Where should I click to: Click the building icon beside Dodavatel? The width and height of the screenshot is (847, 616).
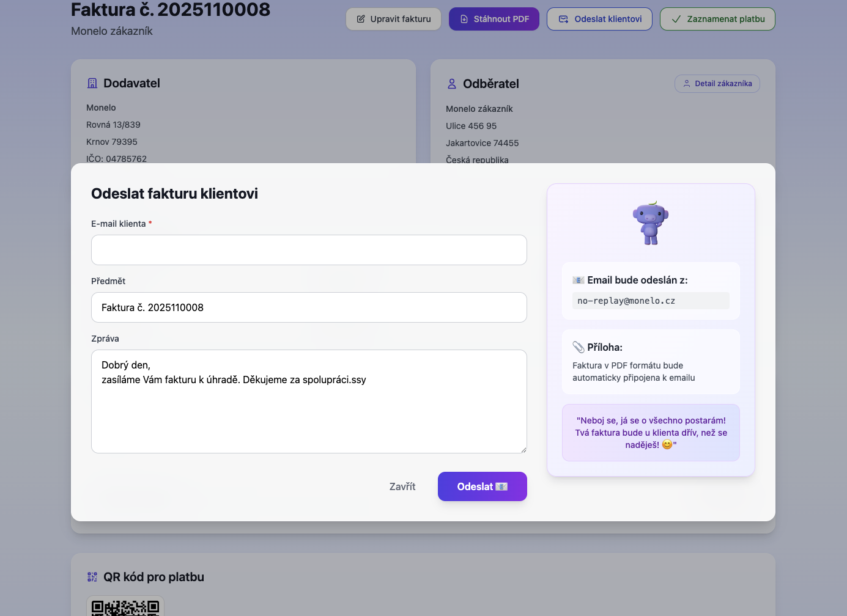(92, 83)
